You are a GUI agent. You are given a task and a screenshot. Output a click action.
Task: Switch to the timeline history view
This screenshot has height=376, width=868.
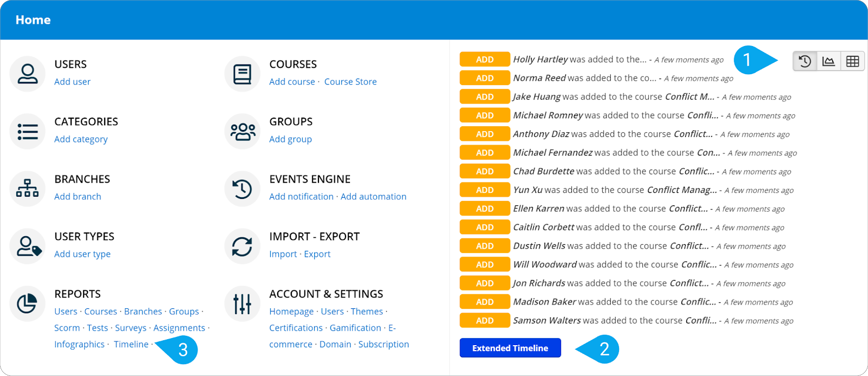pos(805,61)
